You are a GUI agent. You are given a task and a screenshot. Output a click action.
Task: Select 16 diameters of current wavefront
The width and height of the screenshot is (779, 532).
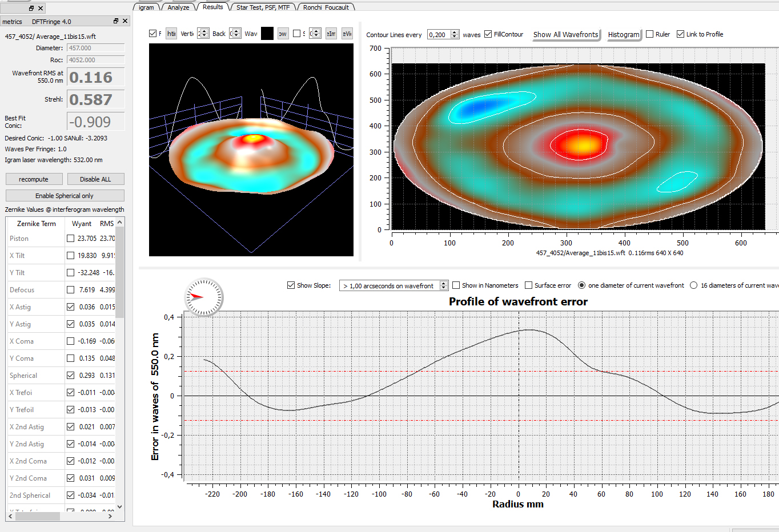pos(693,285)
